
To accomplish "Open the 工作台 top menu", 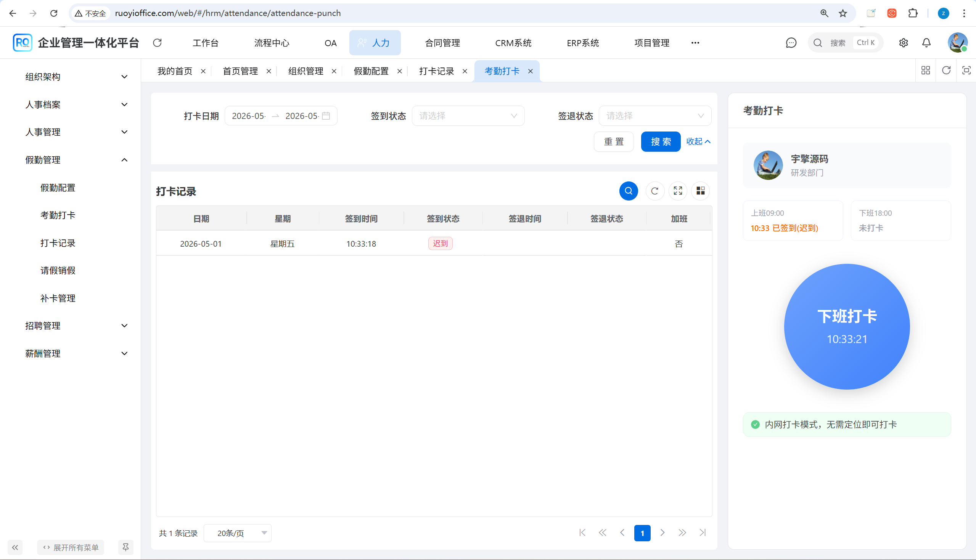I will pos(206,43).
